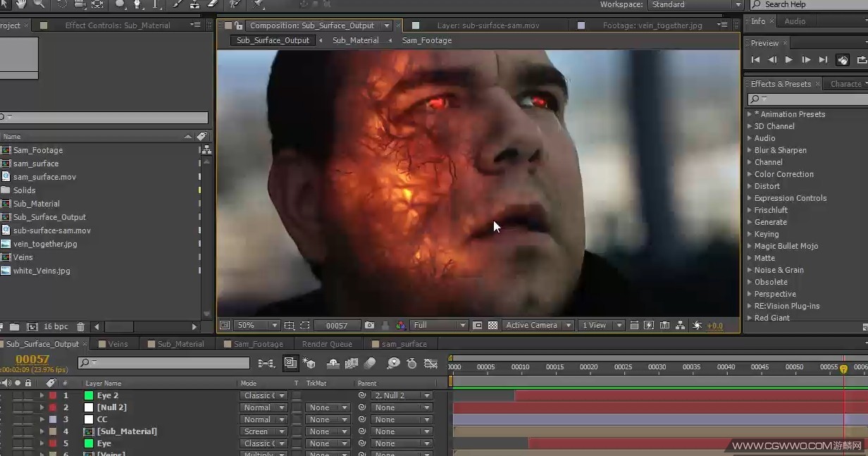
Task: Click the Search Help field
Action: coord(810,4)
